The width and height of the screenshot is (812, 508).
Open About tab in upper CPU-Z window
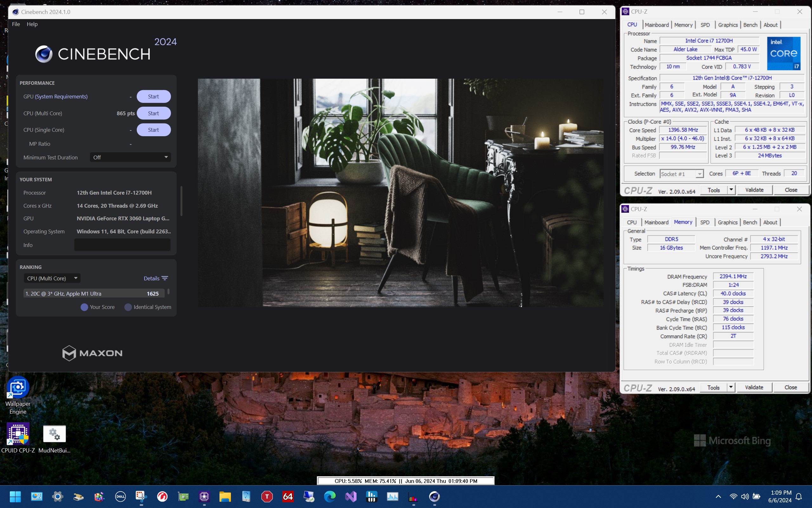[x=770, y=25]
